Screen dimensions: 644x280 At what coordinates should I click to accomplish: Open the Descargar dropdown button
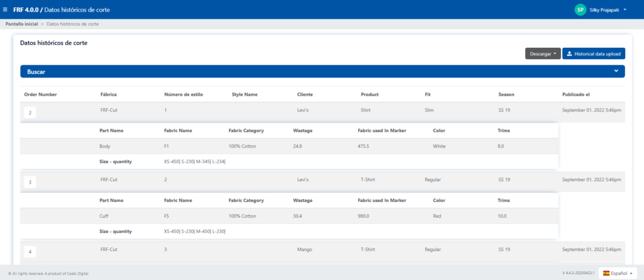[542, 54]
